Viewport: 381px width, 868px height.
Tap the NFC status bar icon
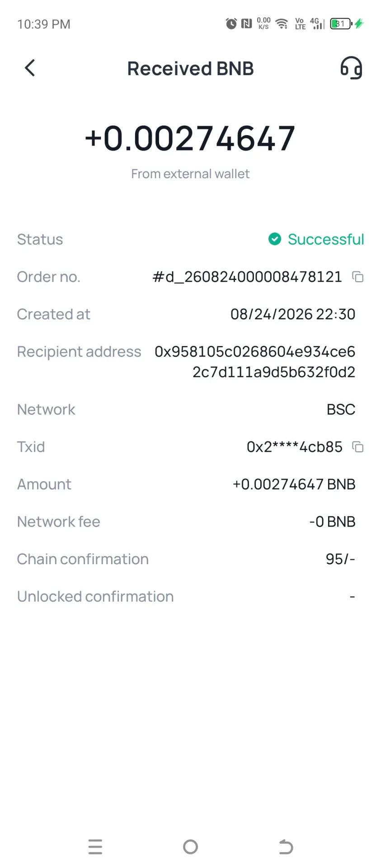coord(246,24)
